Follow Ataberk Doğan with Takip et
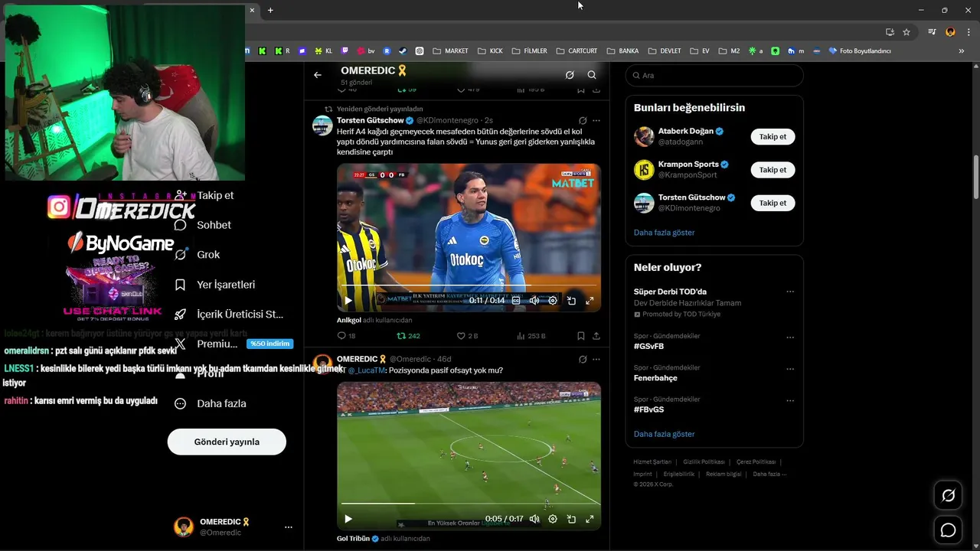The width and height of the screenshot is (980, 551). click(x=773, y=137)
